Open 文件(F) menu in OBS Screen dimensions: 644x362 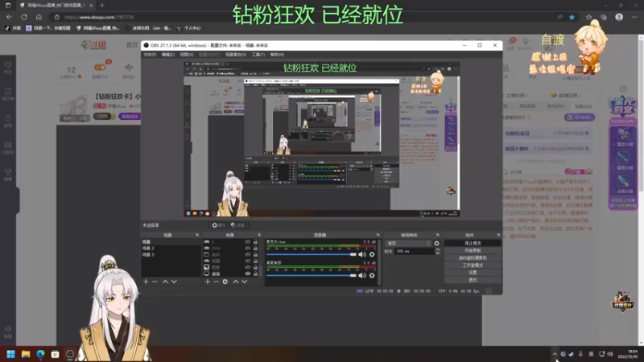(x=150, y=55)
